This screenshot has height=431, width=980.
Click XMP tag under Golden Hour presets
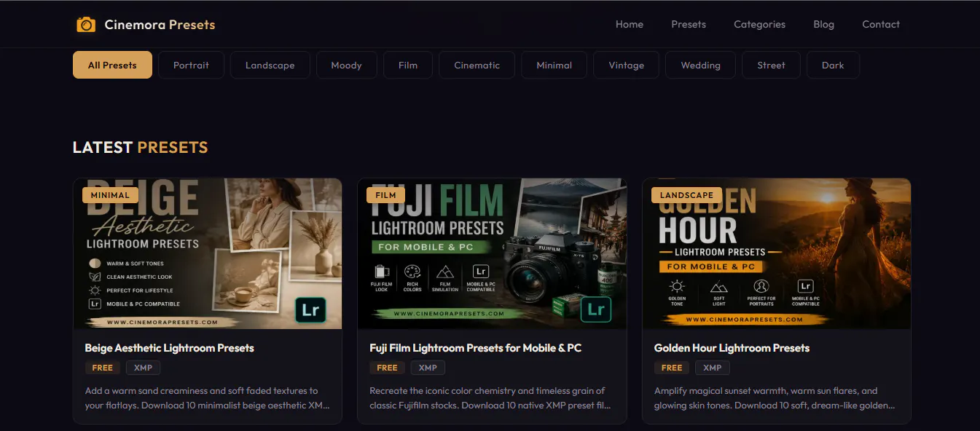coord(713,368)
